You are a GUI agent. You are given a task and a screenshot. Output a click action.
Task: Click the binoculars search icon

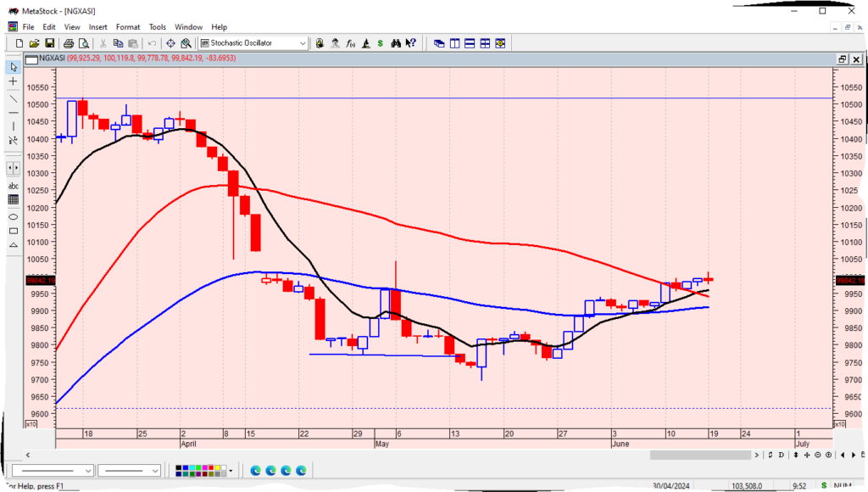pos(397,43)
